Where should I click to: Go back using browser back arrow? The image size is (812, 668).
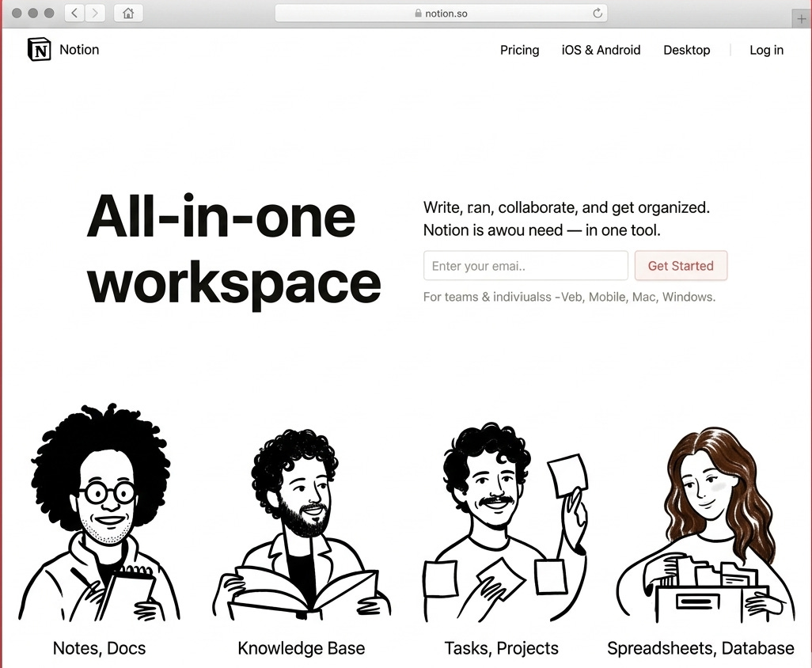coord(74,13)
